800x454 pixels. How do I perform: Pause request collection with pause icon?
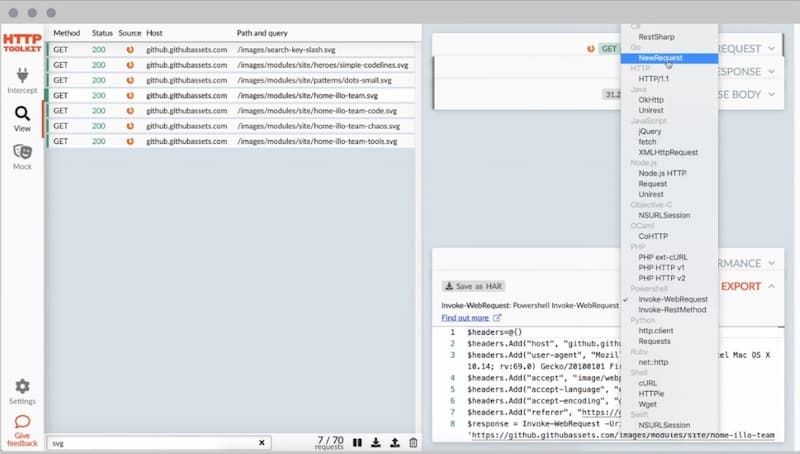[x=357, y=442]
